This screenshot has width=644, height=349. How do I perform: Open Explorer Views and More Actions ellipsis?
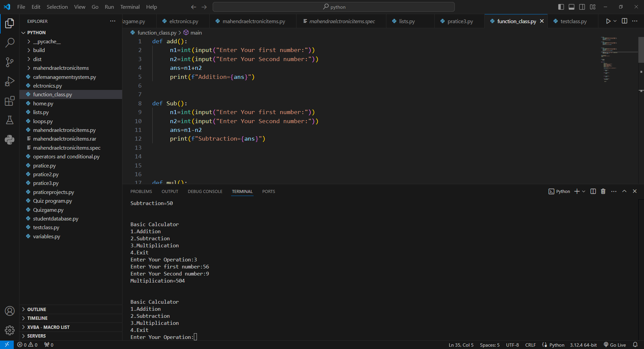coord(113,21)
